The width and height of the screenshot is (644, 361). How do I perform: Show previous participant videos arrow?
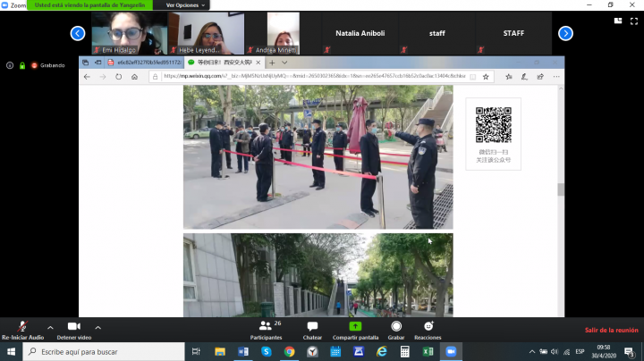point(78,33)
